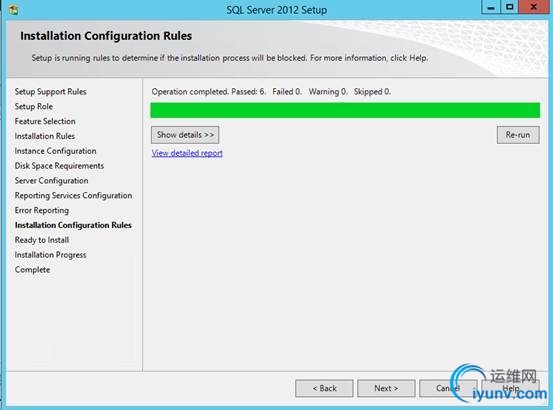Click the Cancel button
The height and width of the screenshot is (410, 553).
pos(448,388)
